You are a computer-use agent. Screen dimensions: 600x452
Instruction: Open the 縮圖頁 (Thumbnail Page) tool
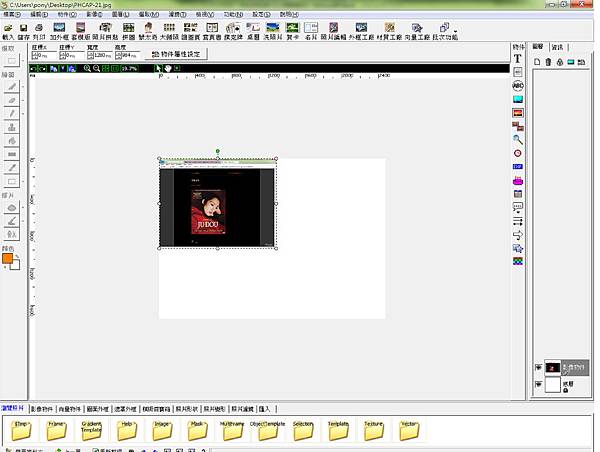pos(191,31)
